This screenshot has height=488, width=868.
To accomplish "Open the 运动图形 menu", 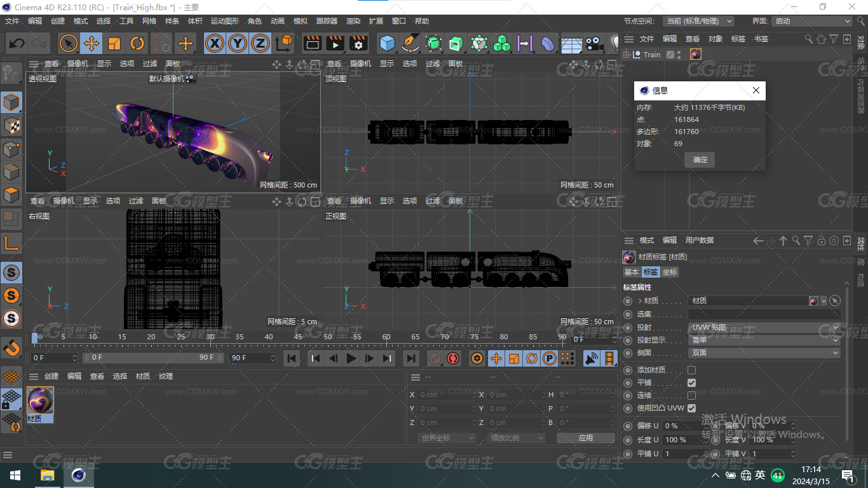I will point(226,21).
